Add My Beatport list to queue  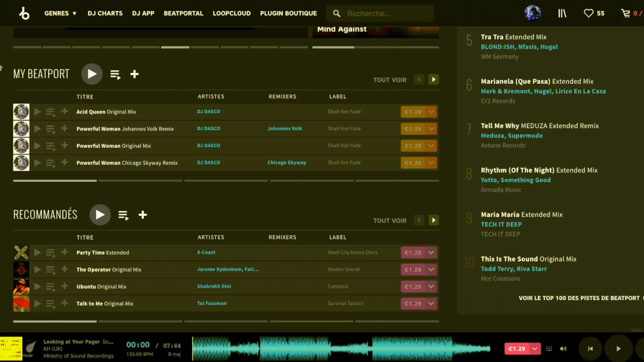tap(115, 74)
